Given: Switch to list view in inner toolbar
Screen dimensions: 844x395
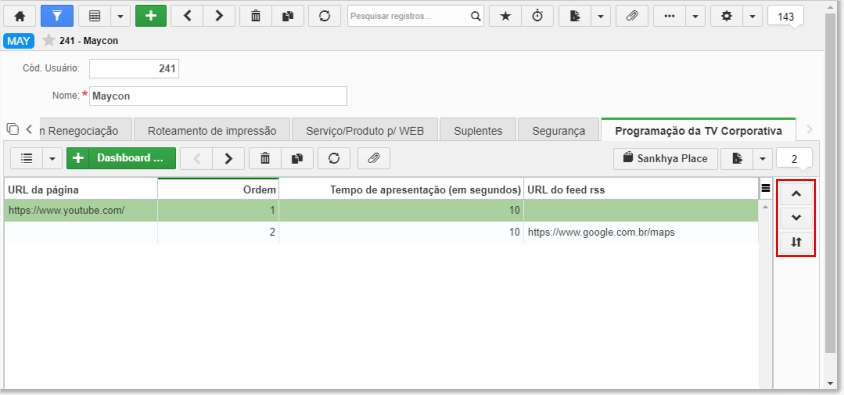Looking at the screenshot, I should (x=26, y=158).
